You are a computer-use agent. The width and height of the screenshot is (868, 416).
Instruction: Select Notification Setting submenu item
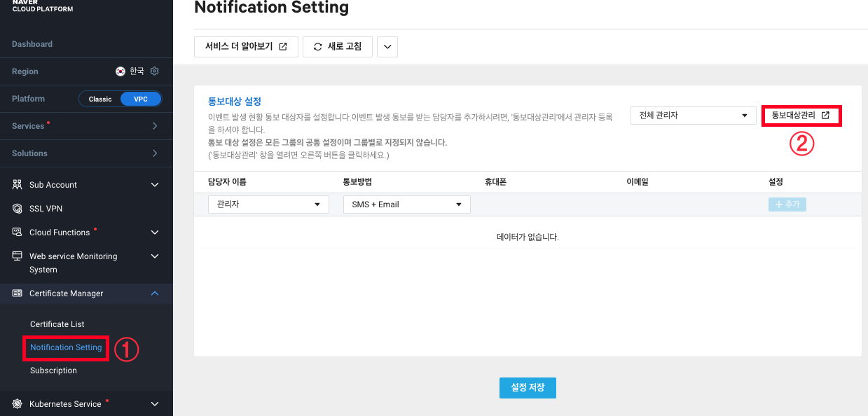click(x=66, y=347)
